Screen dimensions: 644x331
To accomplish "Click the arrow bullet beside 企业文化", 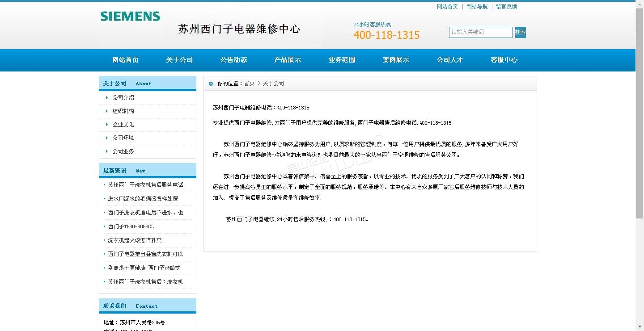I will click(107, 124).
